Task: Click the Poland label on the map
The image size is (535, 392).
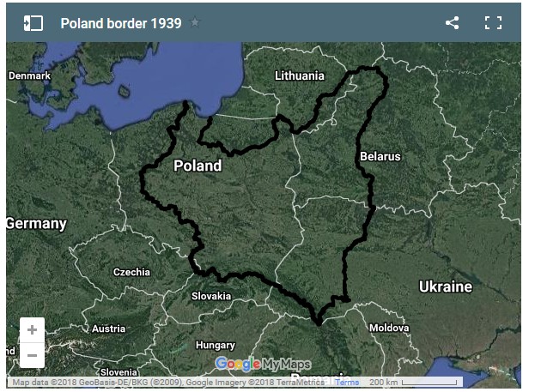Action: (x=197, y=166)
